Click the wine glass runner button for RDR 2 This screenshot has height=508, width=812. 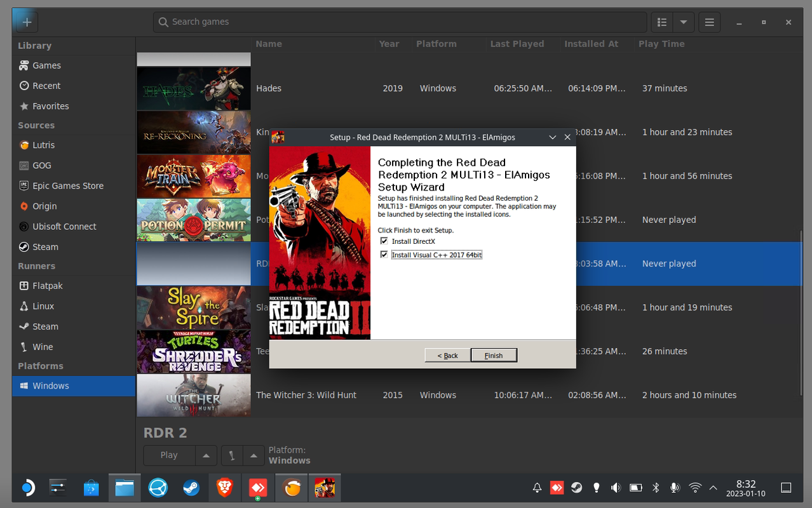(232, 455)
